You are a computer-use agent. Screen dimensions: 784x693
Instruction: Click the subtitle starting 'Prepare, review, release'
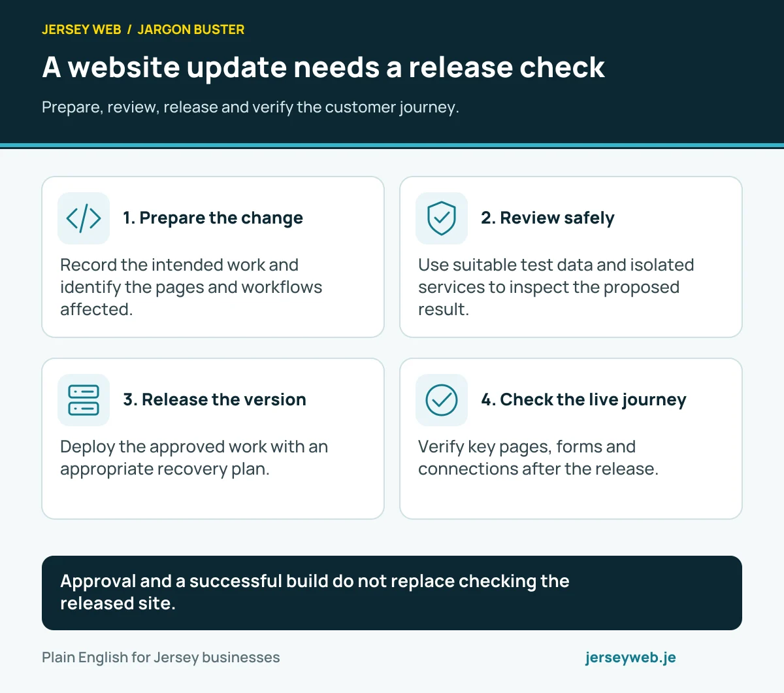pos(250,107)
